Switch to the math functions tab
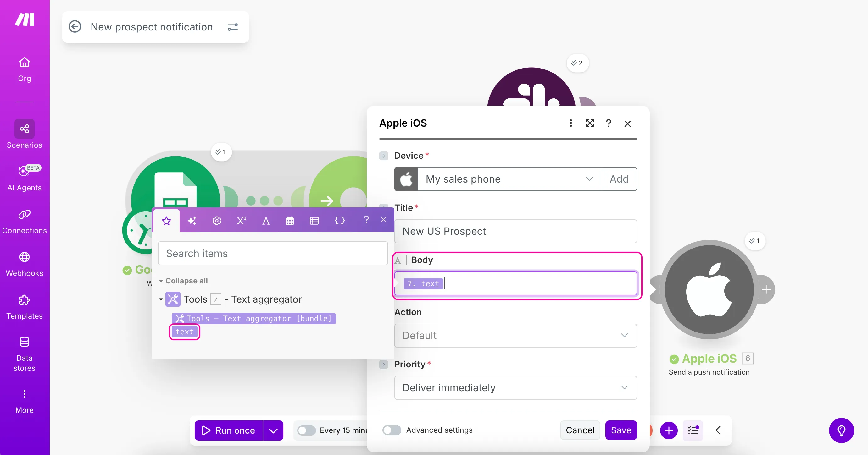868x455 pixels. 241,221
